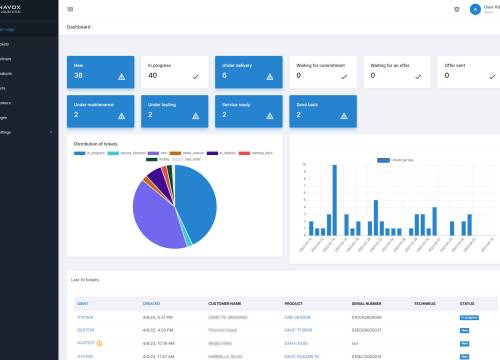This screenshot has width=500, height=360.
Task: Expand the Settings sidebar item chevron
Action: click(51, 132)
